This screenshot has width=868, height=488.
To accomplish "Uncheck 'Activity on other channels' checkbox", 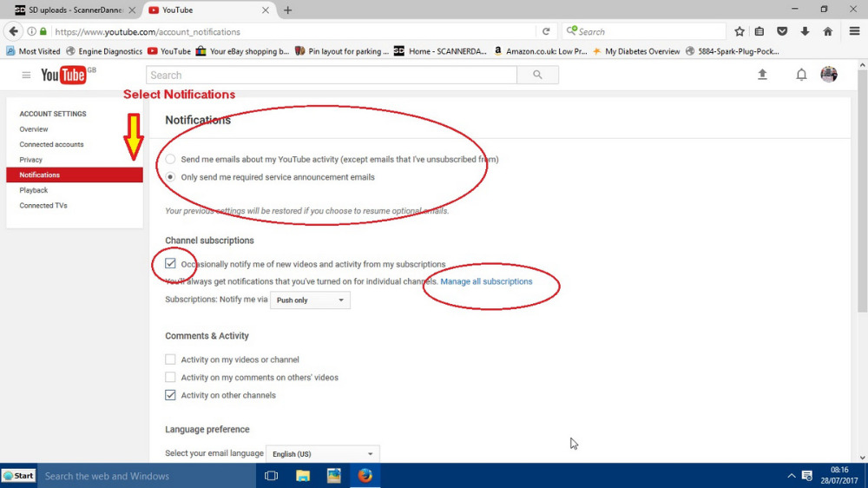I will (x=171, y=395).
